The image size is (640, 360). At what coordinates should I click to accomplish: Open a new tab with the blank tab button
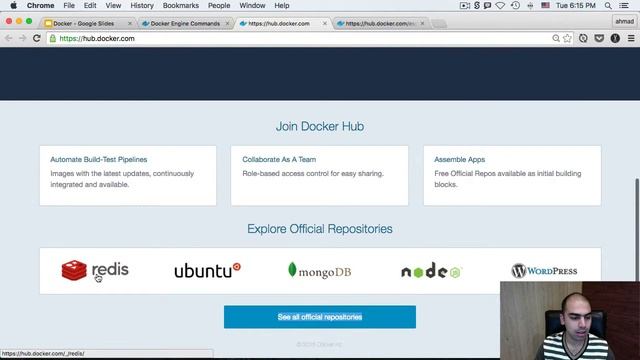pos(439,24)
